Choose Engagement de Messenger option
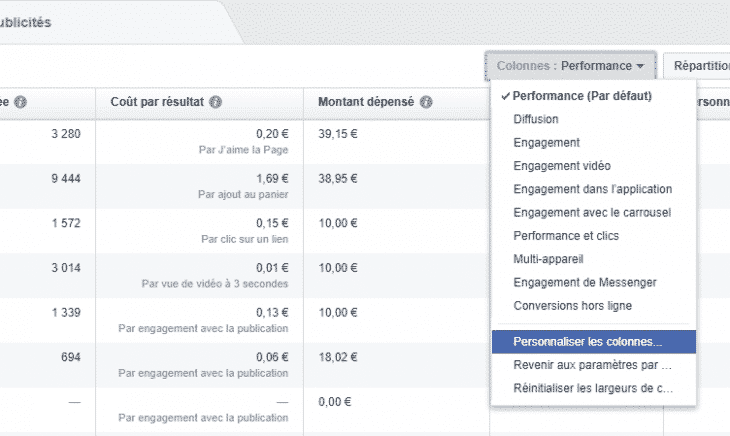730x436 pixels. tap(583, 282)
